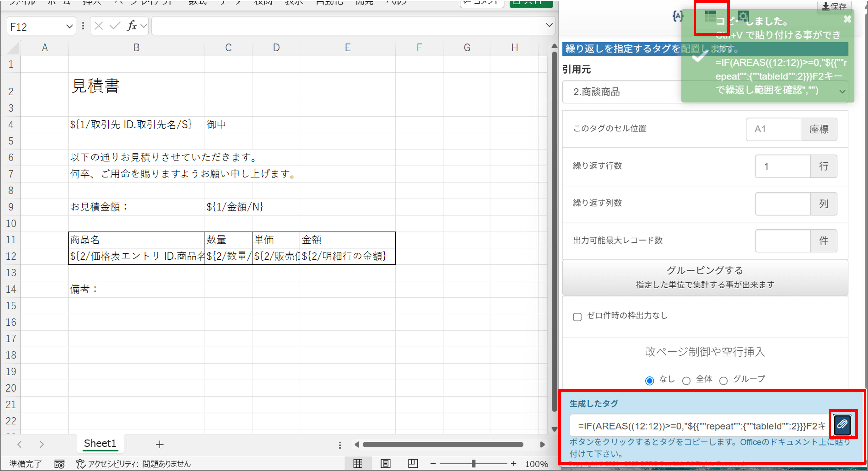This screenshot has height=471, width=868.
Task: Expand the formula bar with its chevron
Action: [549, 25]
